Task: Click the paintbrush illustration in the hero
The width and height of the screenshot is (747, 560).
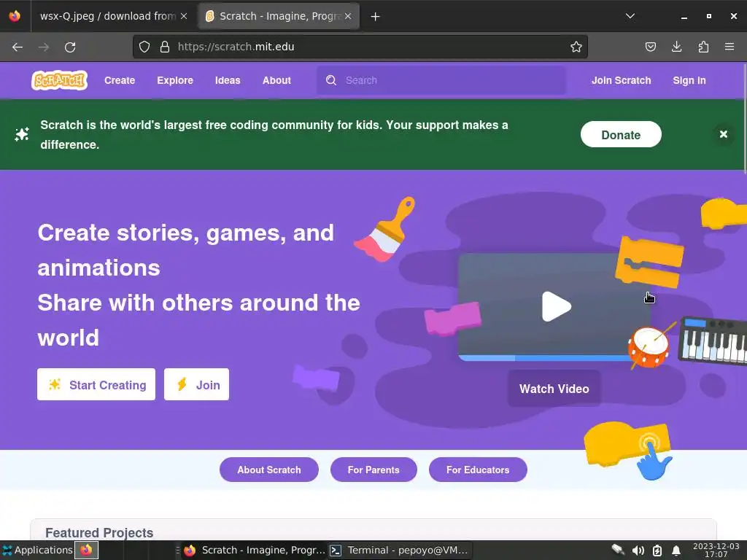Action: click(385, 229)
